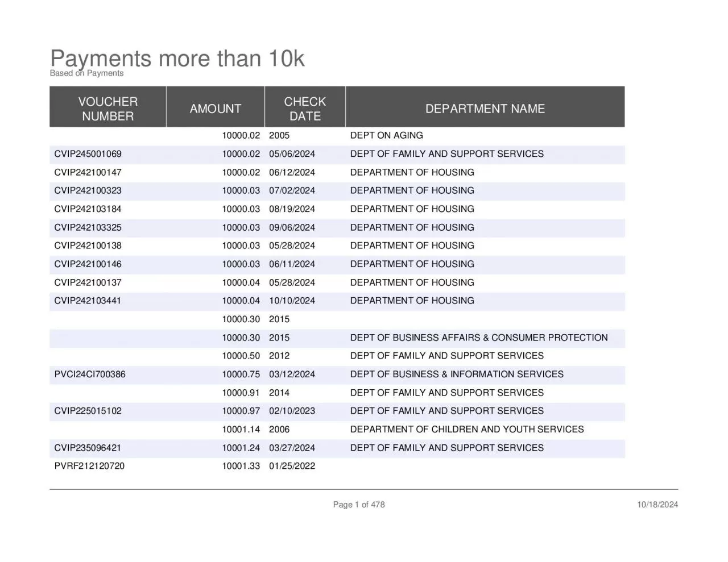Select voucher CVIP242100323

[88, 190]
